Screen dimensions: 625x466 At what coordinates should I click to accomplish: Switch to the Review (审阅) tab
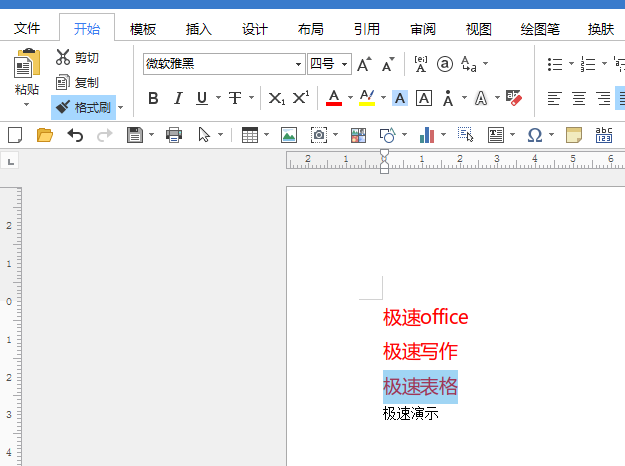(x=423, y=29)
